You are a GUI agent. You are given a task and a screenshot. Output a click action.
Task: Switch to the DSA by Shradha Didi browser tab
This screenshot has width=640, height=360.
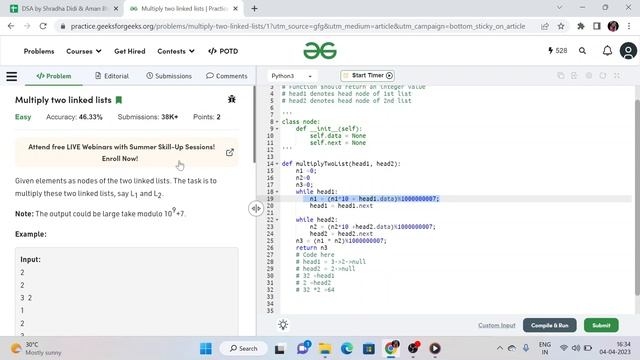click(64, 9)
